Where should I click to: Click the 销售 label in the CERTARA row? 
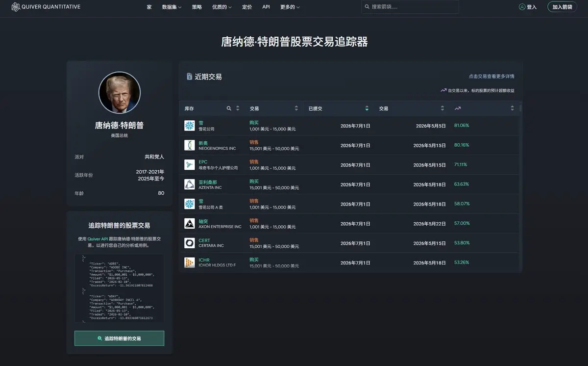click(254, 240)
